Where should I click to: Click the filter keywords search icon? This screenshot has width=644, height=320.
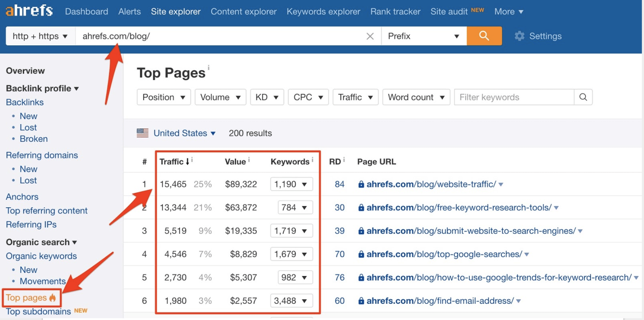pos(583,97)
